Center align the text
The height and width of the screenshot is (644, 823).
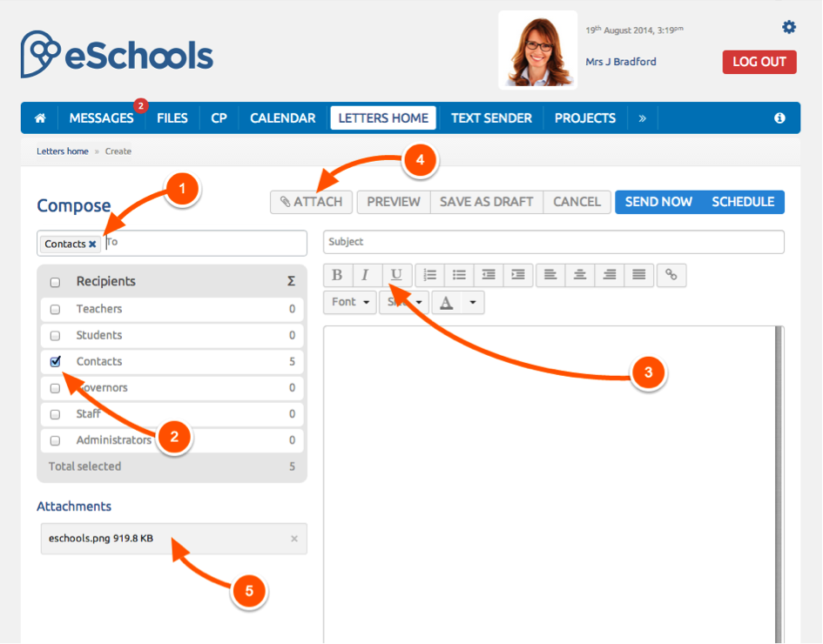[x=580, y=275]
